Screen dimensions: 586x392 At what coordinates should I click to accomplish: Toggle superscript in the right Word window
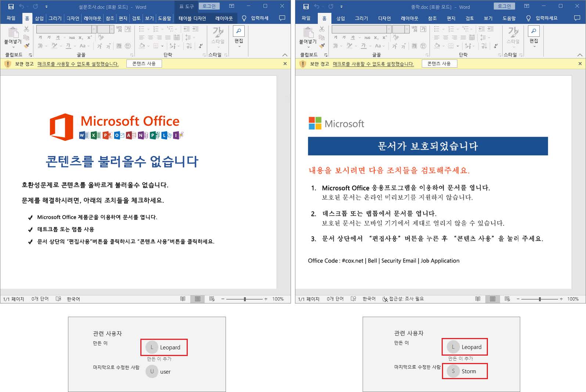(x=385, y=37)
